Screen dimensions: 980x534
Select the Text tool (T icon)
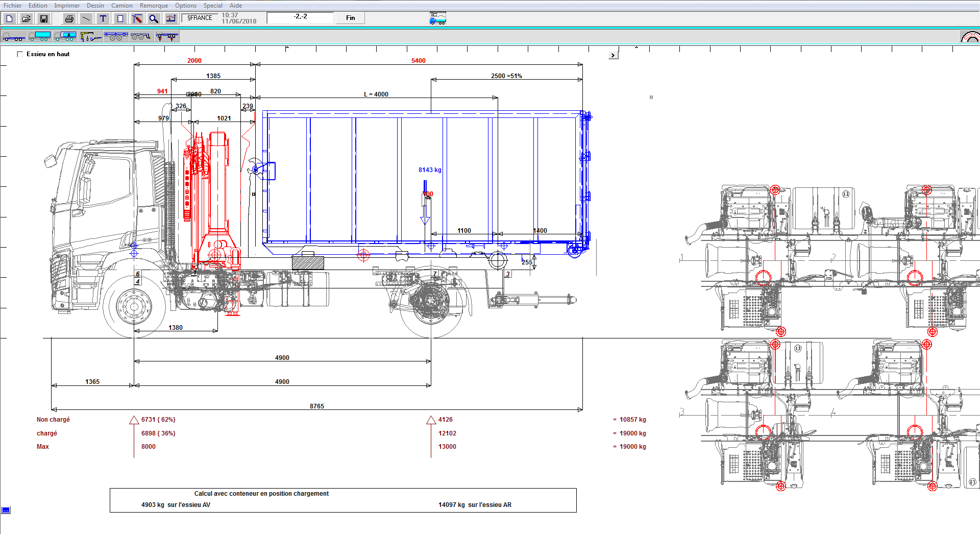[x=103, y=18]
